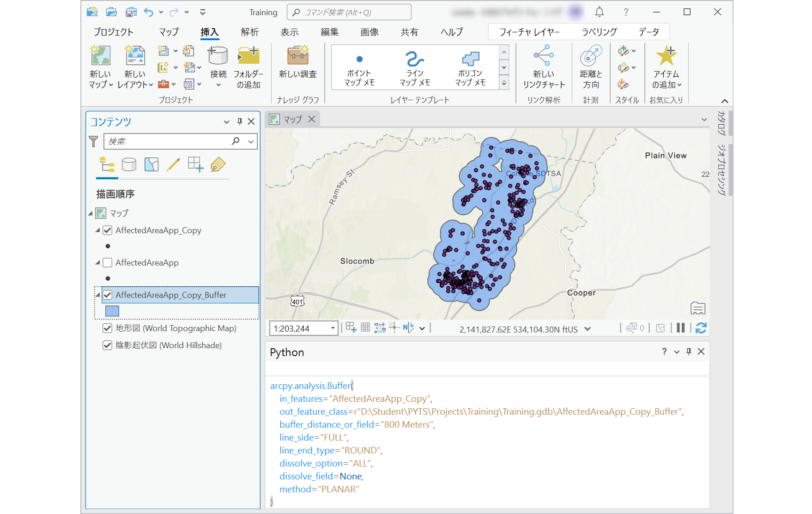
Task: Collapse the AffectedAreaApp_Copy_Buffer layer
Action: point(97,295)
